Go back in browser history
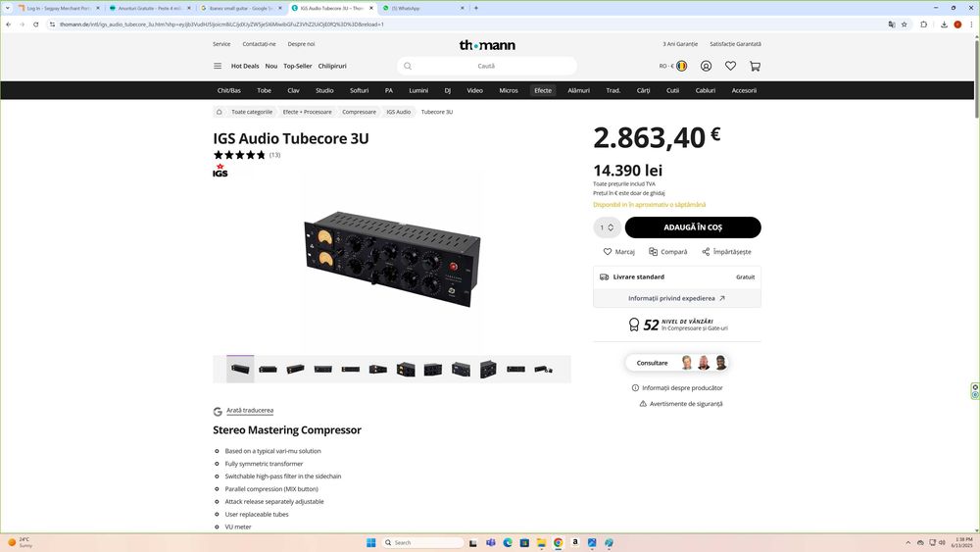The width and height of the screenshot is (980, 552). [x=8, y=25]
